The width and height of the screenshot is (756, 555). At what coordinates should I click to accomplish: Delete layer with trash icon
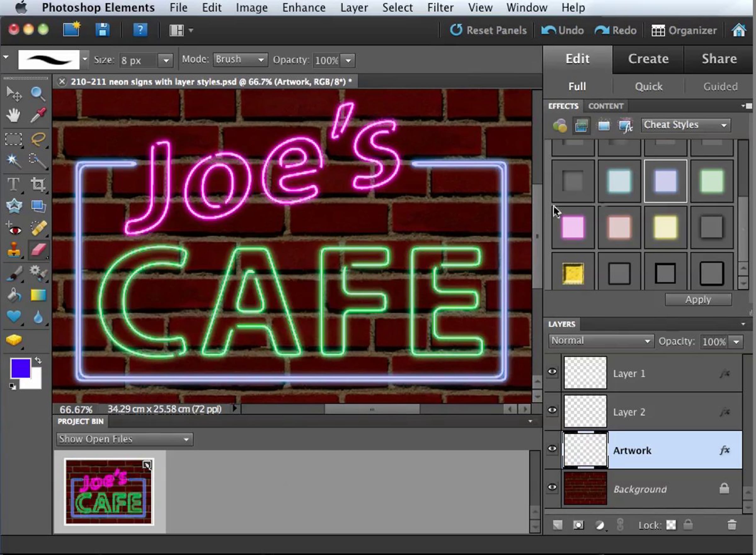click(x=731, y=525)
